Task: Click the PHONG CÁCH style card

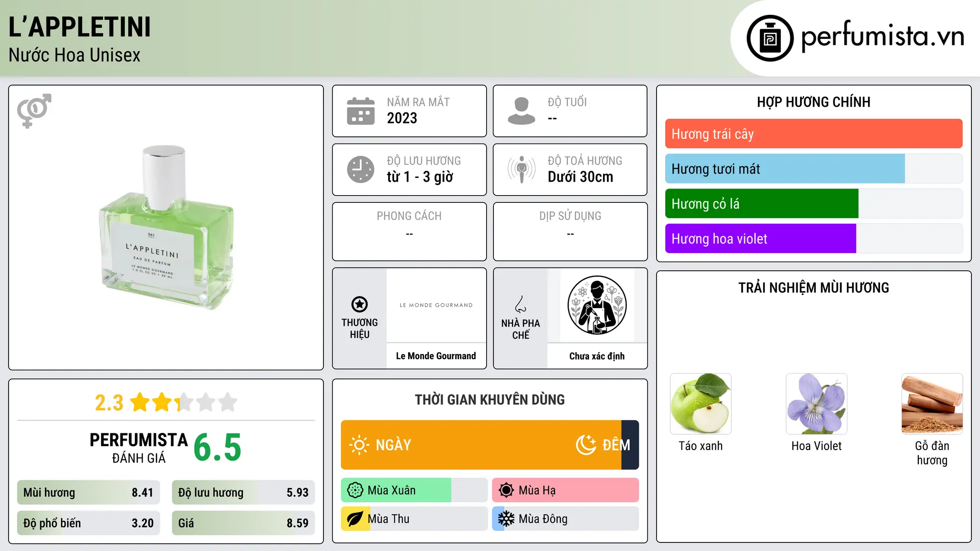Action: click(409, 231)
